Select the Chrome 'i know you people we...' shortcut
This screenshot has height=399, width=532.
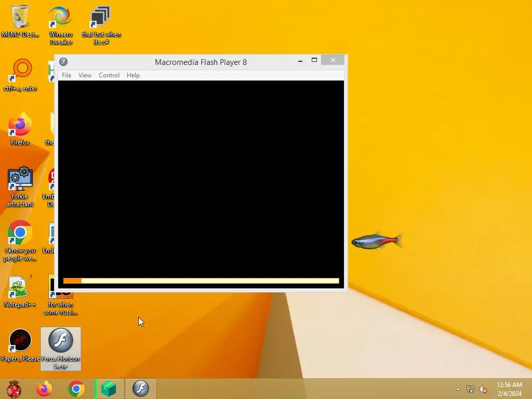[20, 241]
